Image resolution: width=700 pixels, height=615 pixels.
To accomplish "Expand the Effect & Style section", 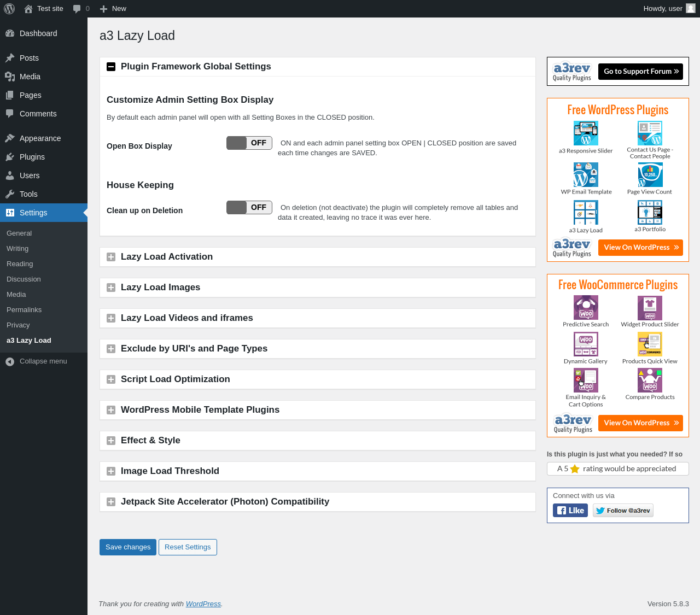I will point(318,441).
